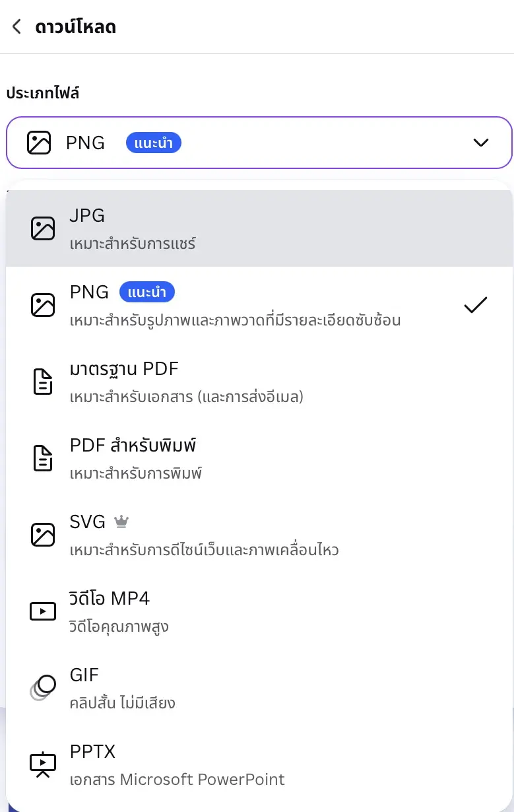Choose วิดีโอ MP4 format
The image size is (514, 812).
click(259, 611)
